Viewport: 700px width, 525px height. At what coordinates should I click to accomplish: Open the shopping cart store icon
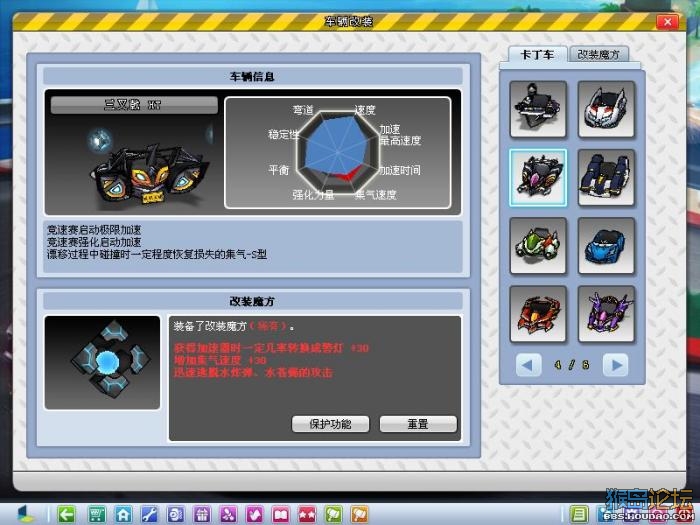click(96, 515)
